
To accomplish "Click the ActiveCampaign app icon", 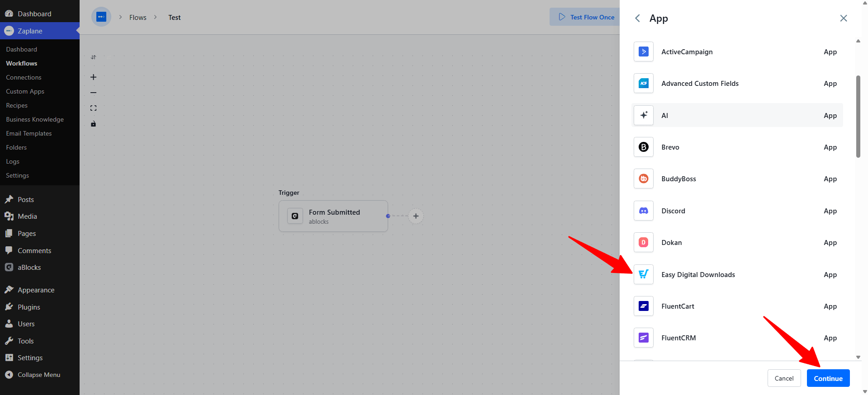I will 644,52.
